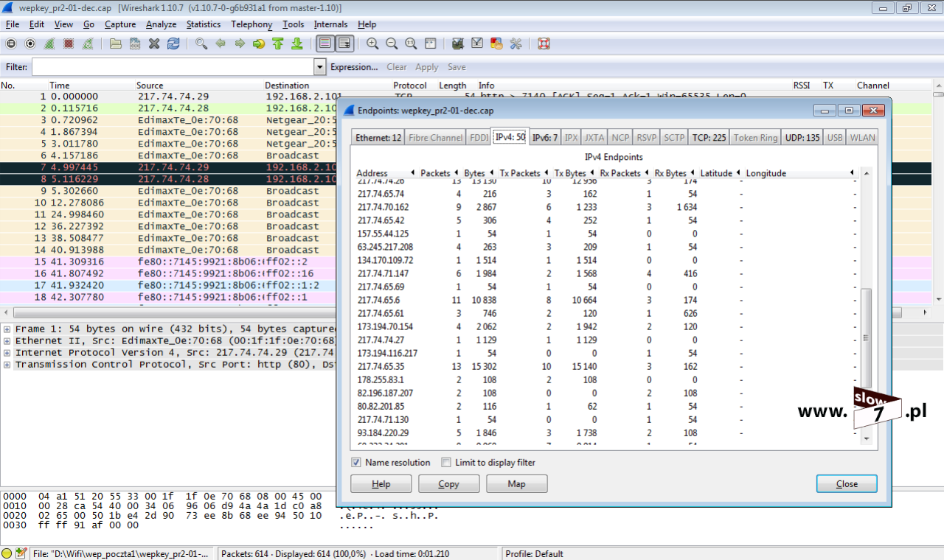The width and height of the screenshot is (944, 560).
Task: Select endpoint 157.55.44.125
Action: click(x=605, y=233)
